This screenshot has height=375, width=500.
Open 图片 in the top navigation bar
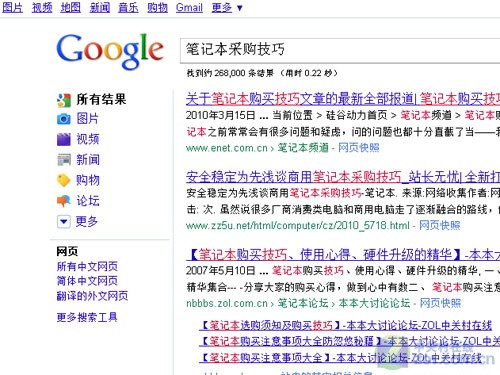point(12,7)
